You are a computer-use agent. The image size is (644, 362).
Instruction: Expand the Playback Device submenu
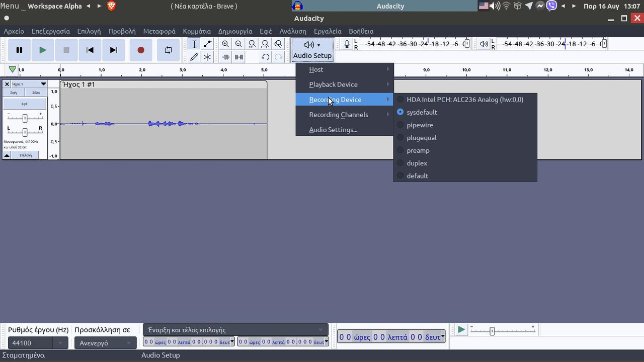point(345,84)
